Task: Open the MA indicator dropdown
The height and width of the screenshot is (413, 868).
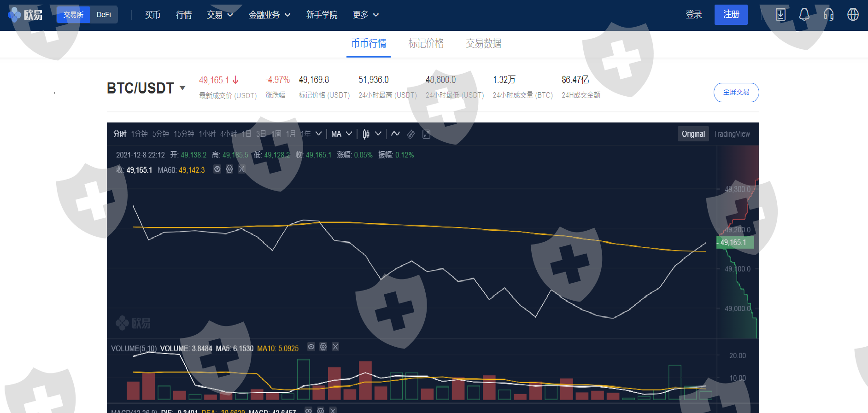Action: 341,134
